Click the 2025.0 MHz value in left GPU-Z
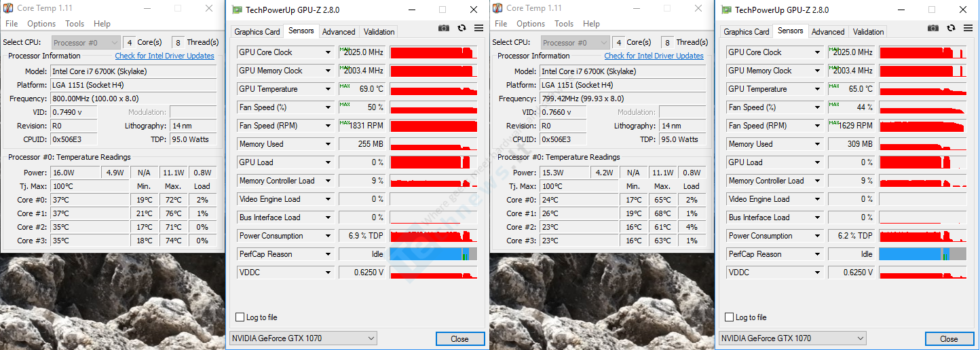Image resolution: width=980 pixels, height=350 pixels. coord(362,52)
